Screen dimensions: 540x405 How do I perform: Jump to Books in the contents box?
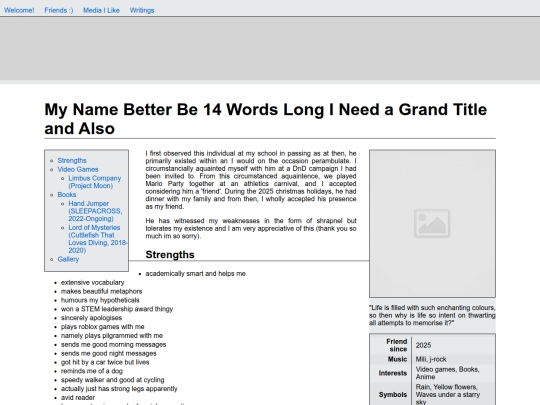[67, 195]
